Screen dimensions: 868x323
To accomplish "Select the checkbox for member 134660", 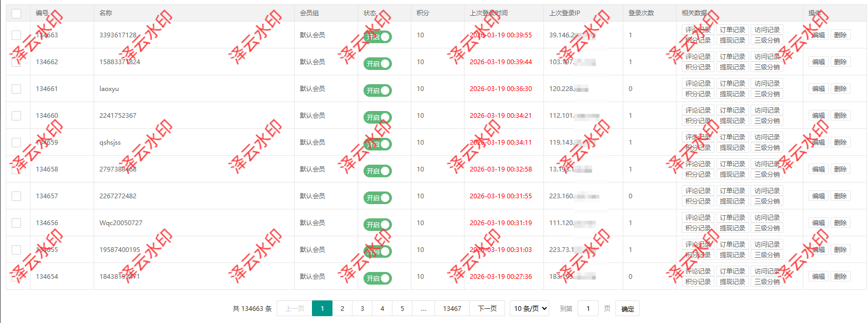I will [x=16, y=116].
